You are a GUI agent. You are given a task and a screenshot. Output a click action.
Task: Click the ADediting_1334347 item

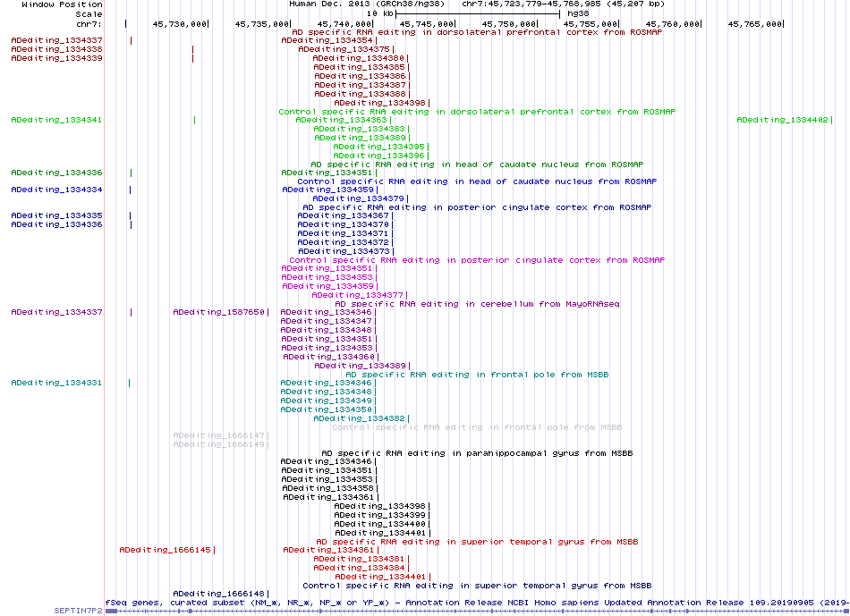point(327,321)
